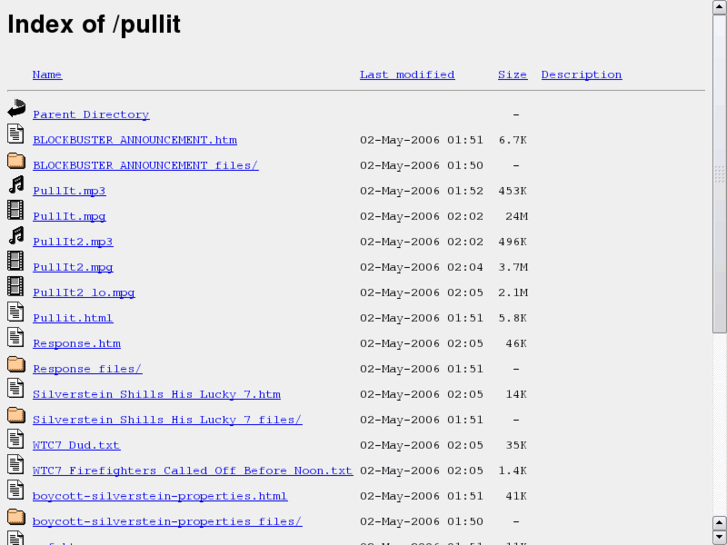
Task: Open Silverstein Shills His Lucky 7.htm link
Action: (156, 395)
